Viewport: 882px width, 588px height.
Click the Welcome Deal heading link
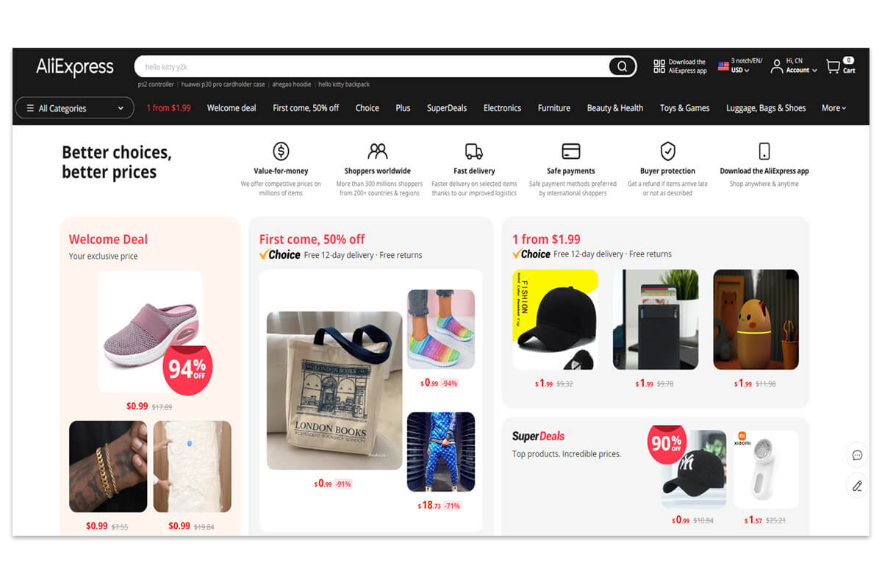click(x=108, y=240)
